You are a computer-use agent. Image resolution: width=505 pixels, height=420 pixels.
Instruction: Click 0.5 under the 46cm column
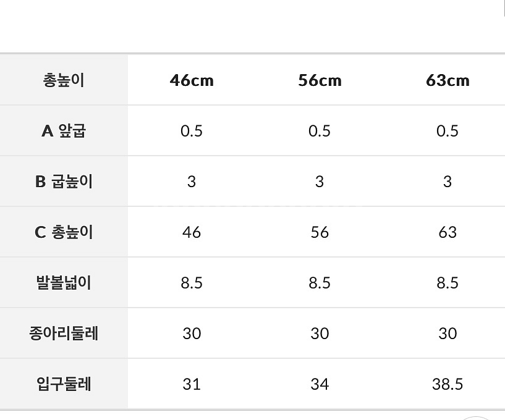coord(192,131)
